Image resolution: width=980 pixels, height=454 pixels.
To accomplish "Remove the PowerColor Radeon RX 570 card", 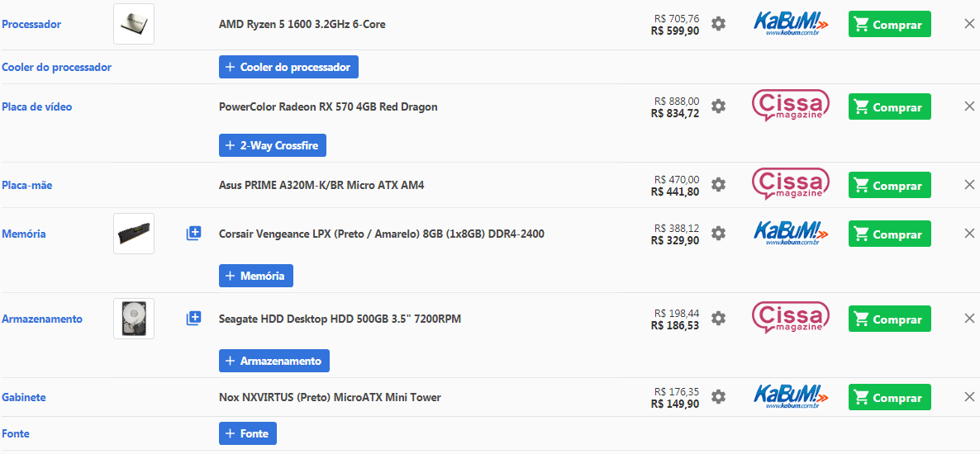I will (969, 106).
